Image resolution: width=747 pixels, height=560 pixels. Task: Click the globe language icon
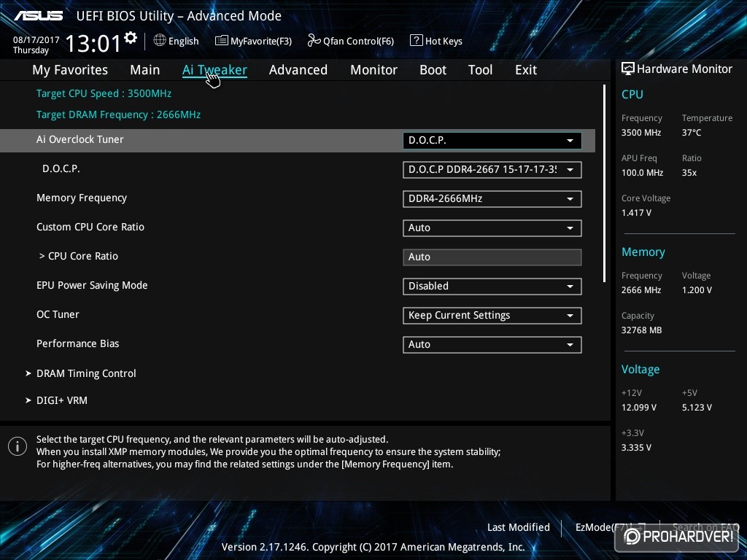pos(160,41)
